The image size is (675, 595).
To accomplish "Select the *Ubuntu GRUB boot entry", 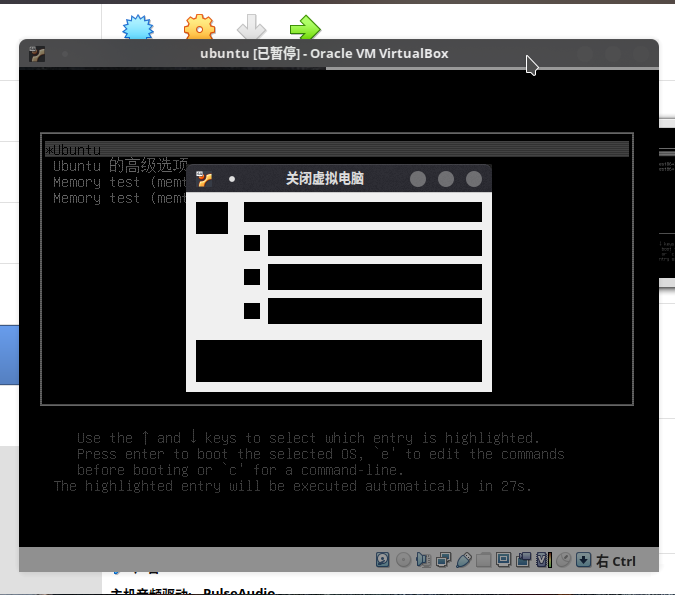I will click(337, 150).
